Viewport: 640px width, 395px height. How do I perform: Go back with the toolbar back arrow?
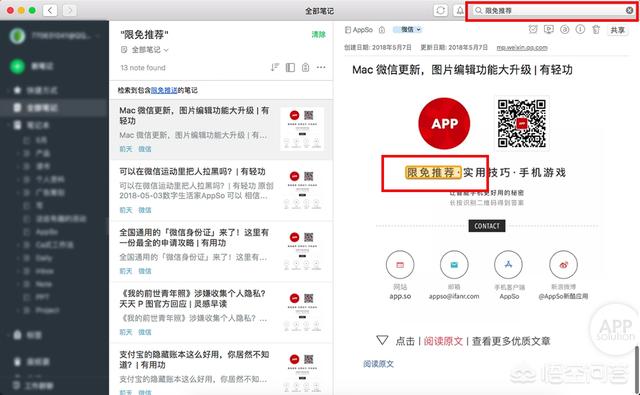[50, 10]
